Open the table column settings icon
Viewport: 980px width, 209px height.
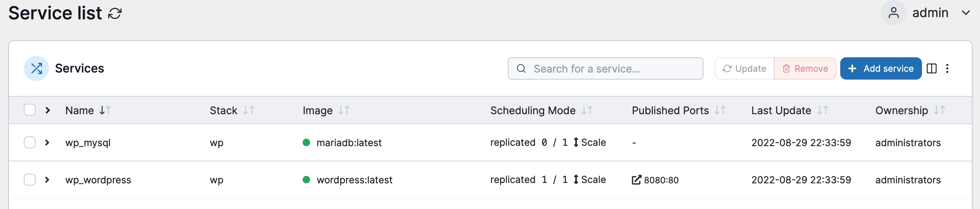click(x=931, y=68)
